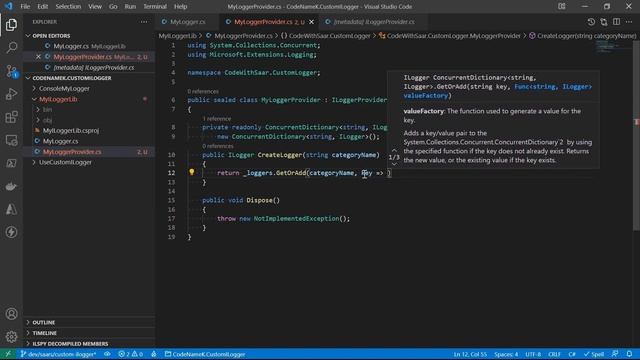The image size is (640, 360).
Task: Click the errors and warnings status indicator
Action: tap(131, 354)
